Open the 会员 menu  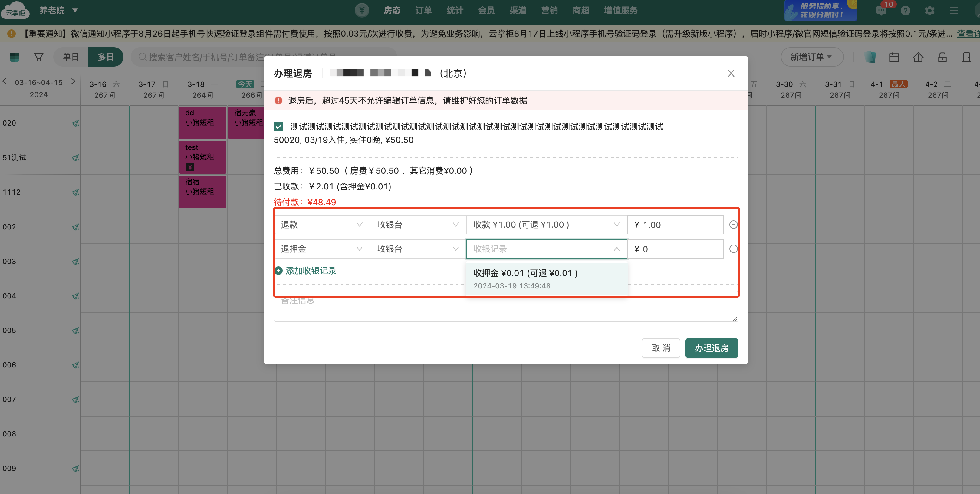[x=486, y=10]
